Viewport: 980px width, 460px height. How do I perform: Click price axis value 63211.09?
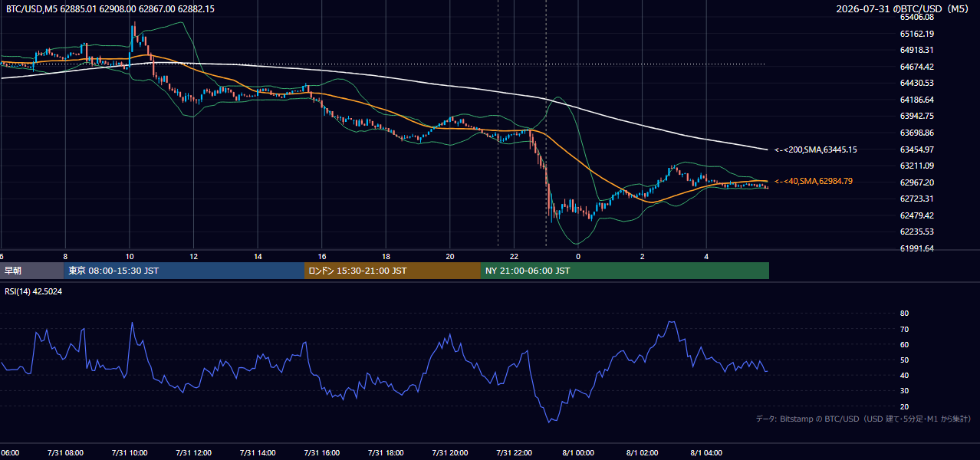(916, 166)
